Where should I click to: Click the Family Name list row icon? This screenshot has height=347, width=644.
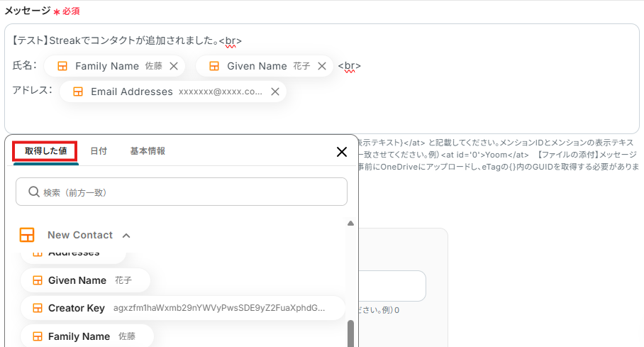(x=38, y=336)
